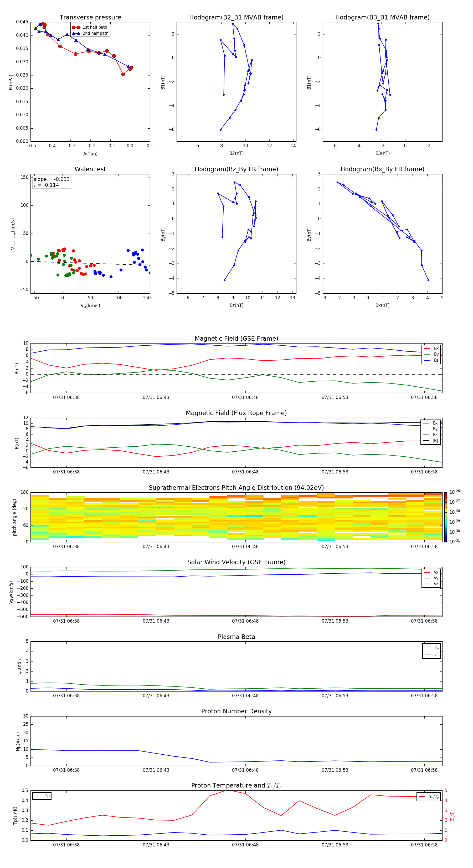
Task: Select the Bz entry in GSE magnetic field legend
Action: (x=431, y=361)
